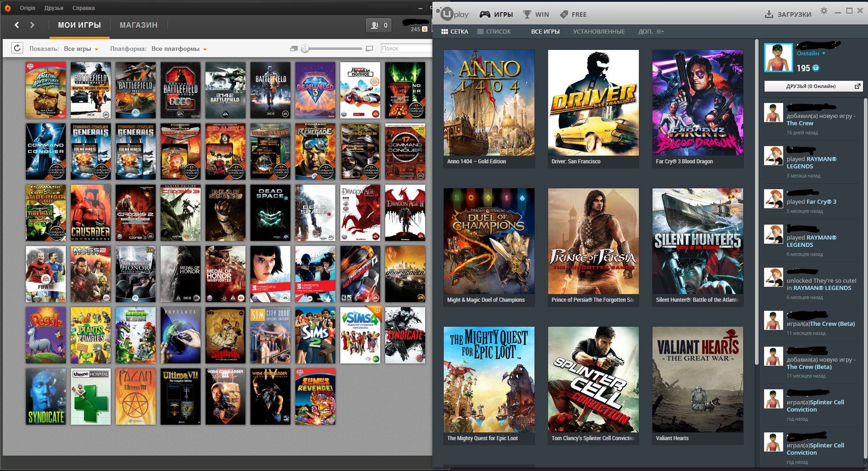
Task: Select the Battlefield 3 cover in Origin
Action: pyautogui.click(x=270, y=90)
